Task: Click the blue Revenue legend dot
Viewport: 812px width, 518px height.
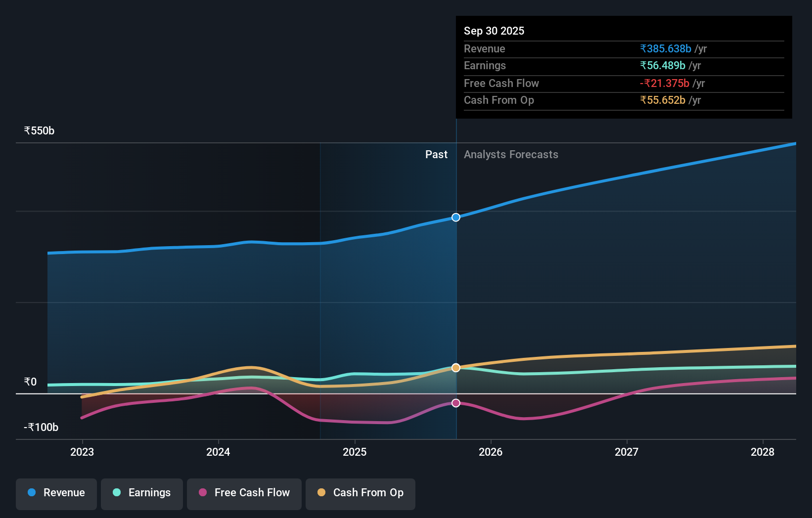Action: [x=32, y=493]
